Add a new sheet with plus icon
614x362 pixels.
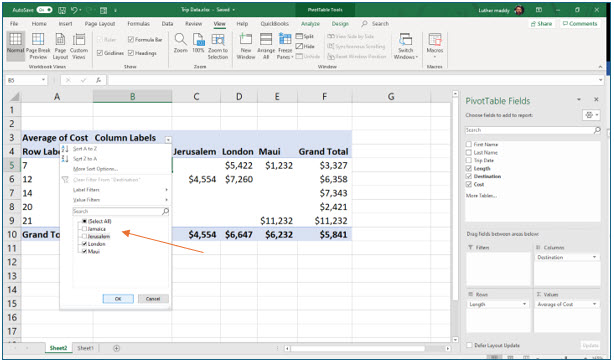[x=116, y=348]
